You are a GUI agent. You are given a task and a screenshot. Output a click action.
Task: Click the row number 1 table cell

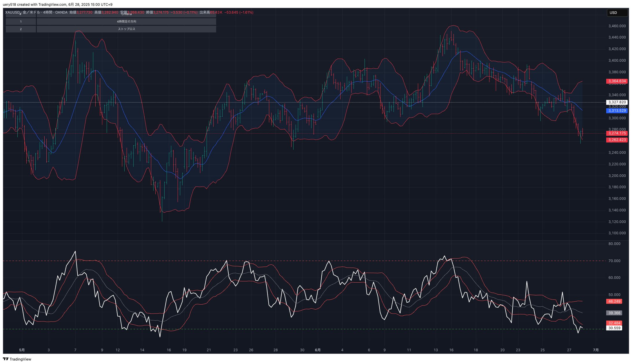21,21
